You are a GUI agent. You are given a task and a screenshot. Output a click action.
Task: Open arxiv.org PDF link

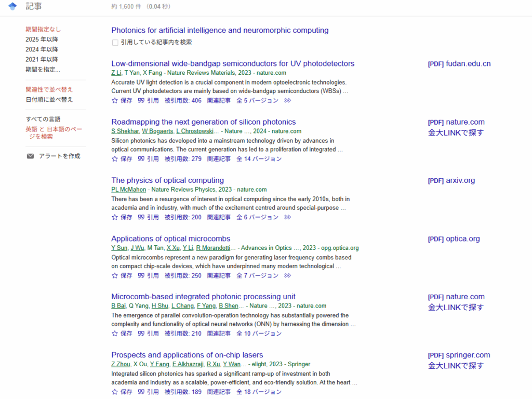[x=451, y=180]
